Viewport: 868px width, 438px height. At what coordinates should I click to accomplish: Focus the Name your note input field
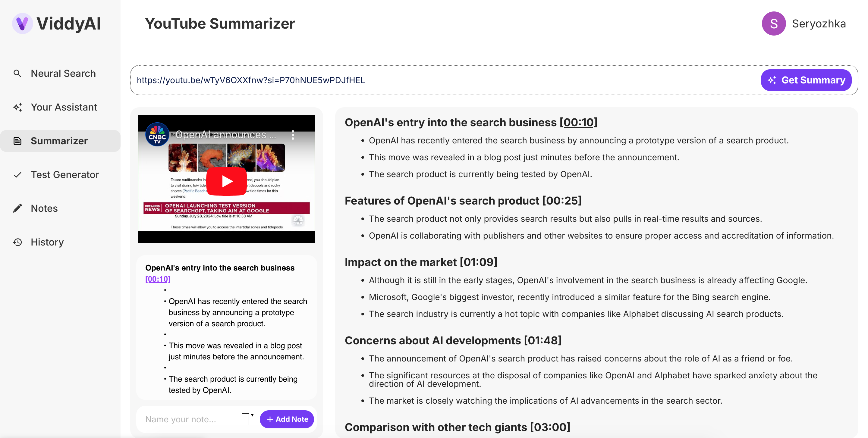(x=189, y=419)
